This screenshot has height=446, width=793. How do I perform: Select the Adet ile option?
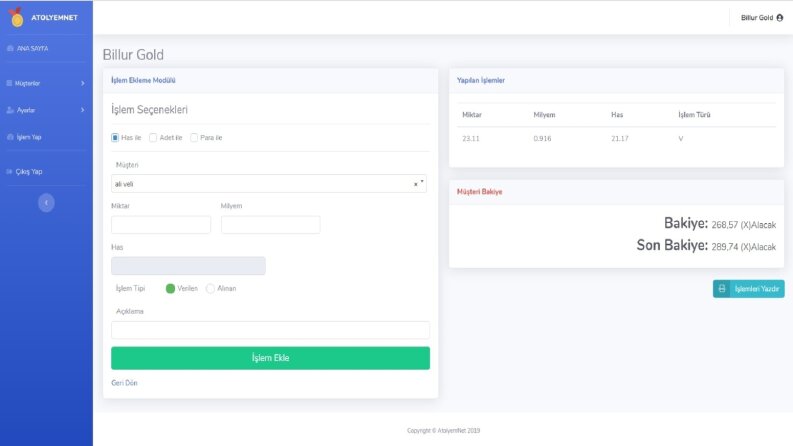(x=153, y=138)
